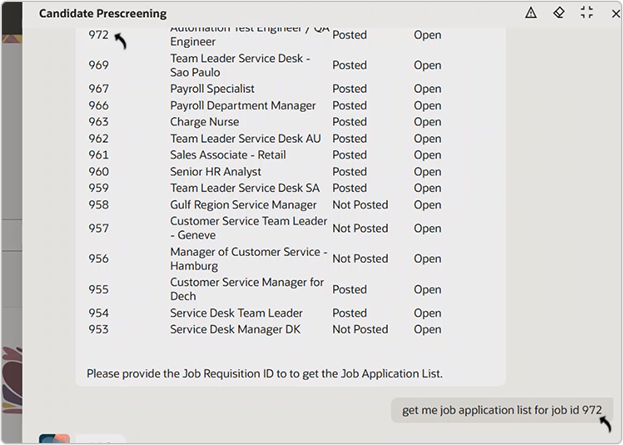Click the Senior HR Analyst job title
This screenshot has height=445, width=623.
[217, 172]
